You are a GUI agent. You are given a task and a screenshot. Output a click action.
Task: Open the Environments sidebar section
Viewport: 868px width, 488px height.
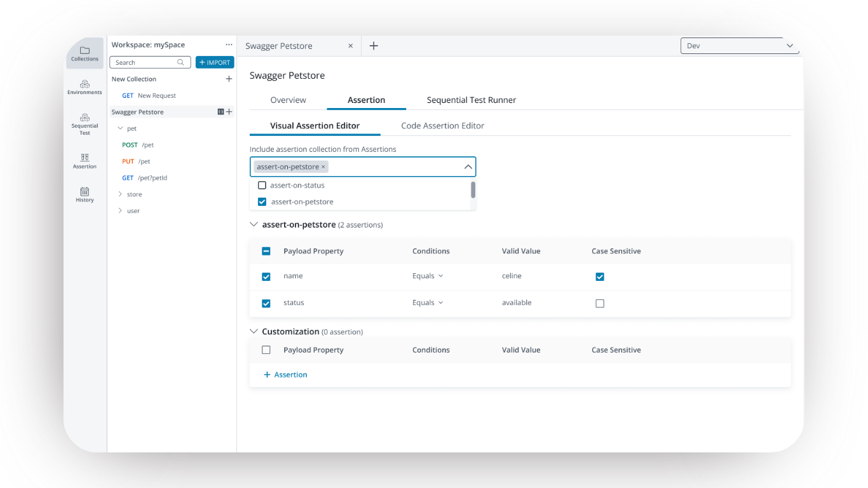(85, 87)
